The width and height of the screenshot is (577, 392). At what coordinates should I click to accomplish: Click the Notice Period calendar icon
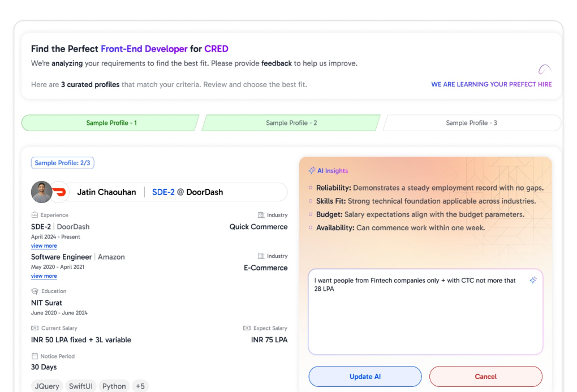pos(34,356)
